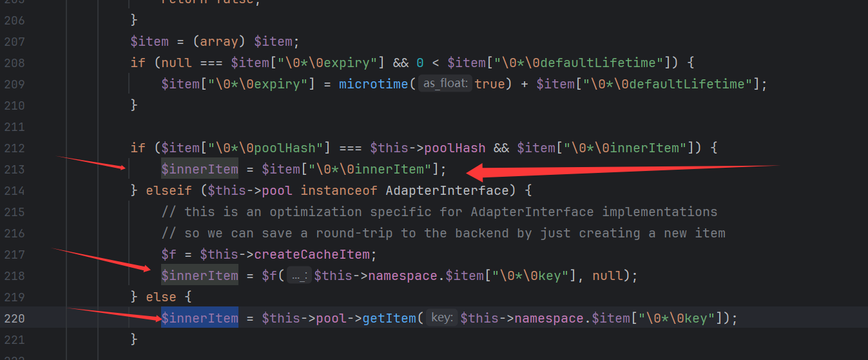Click line number 220 in the gutter
This screenshot has height=360, width=868.
[14, 318]
